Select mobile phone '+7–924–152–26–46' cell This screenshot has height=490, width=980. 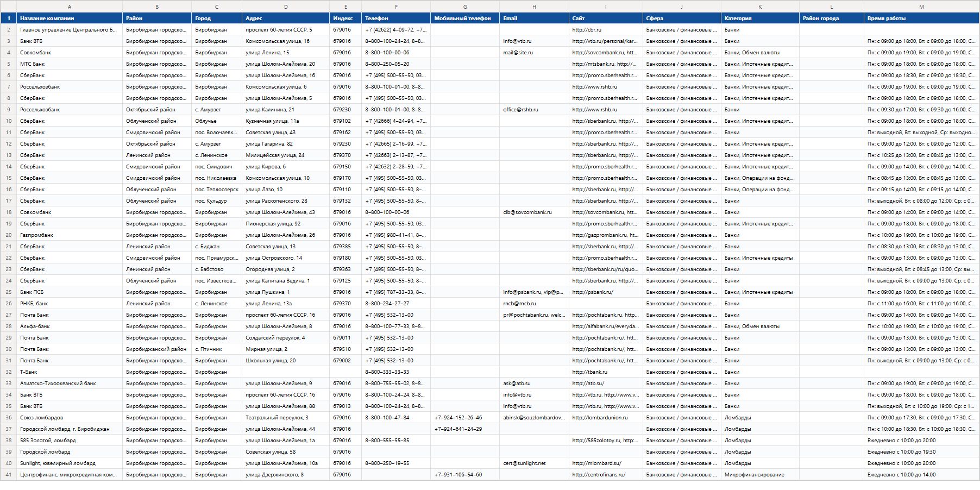tap(465, 418)
